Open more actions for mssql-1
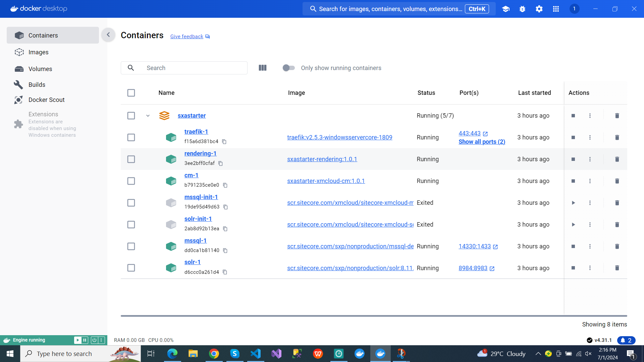This screenshot has height=362, width=644. point(590,246)
